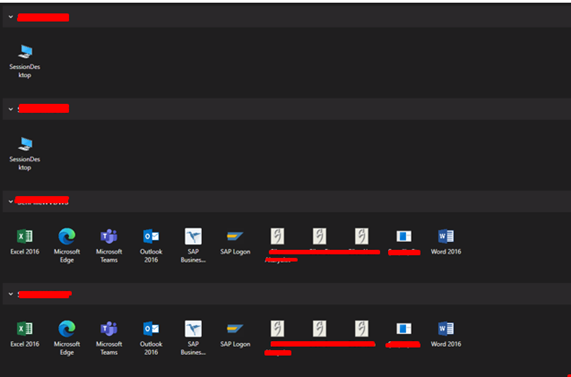Open Microsoft Teams in the third workspace
This screenshot has width=571, height=377.
(109, 245)
